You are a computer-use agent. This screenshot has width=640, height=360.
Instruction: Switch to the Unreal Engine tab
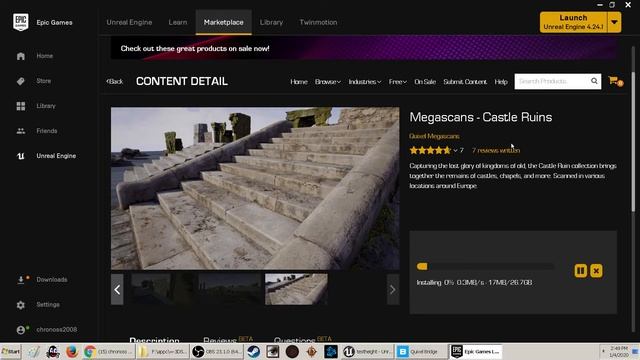[129, 22]
